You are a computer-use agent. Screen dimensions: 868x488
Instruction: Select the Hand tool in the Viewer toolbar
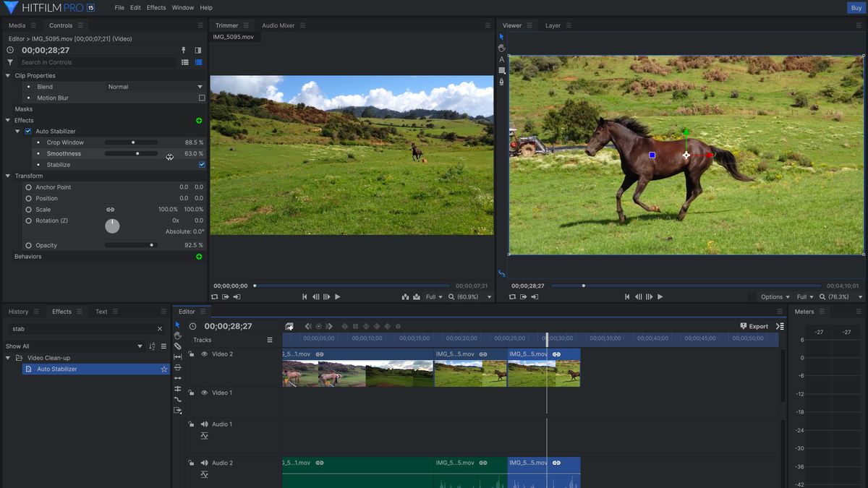coord(501,48)
